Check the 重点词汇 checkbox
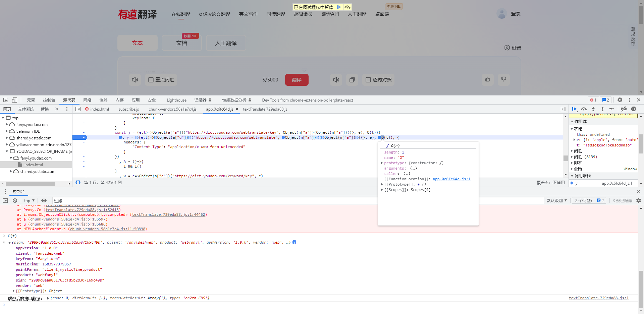 pyautogui.click(x=151, y=80)
